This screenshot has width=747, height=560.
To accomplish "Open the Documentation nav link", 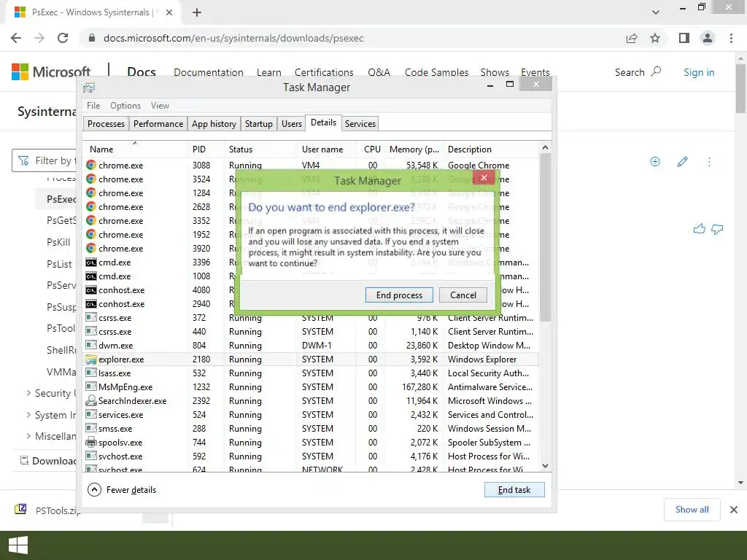I will coord(209,72).
